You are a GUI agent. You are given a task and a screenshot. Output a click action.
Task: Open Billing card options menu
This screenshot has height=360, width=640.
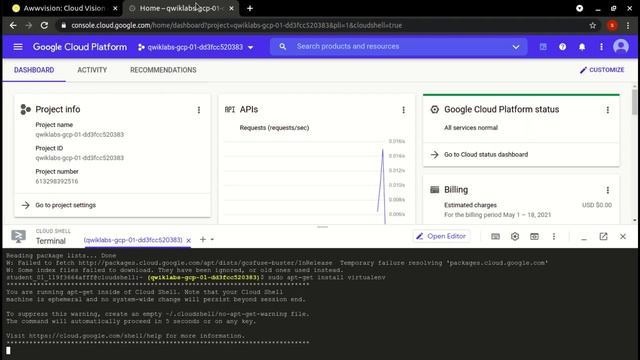tap(608, 190)
